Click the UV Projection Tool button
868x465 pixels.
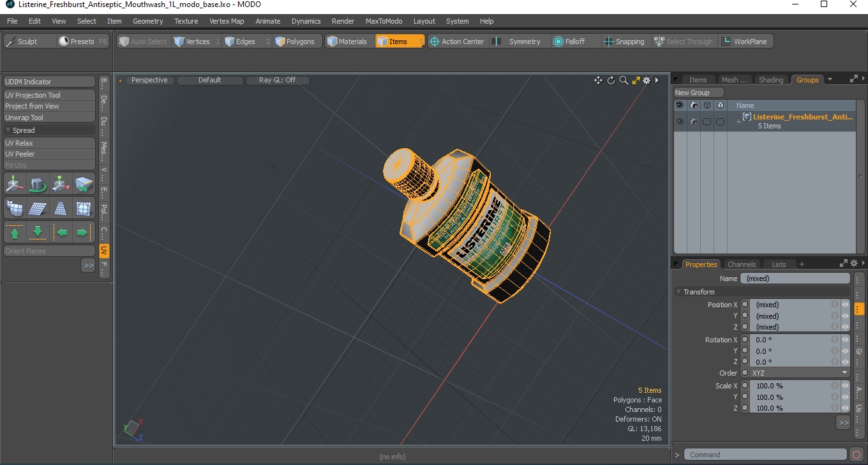coord(49,95)
